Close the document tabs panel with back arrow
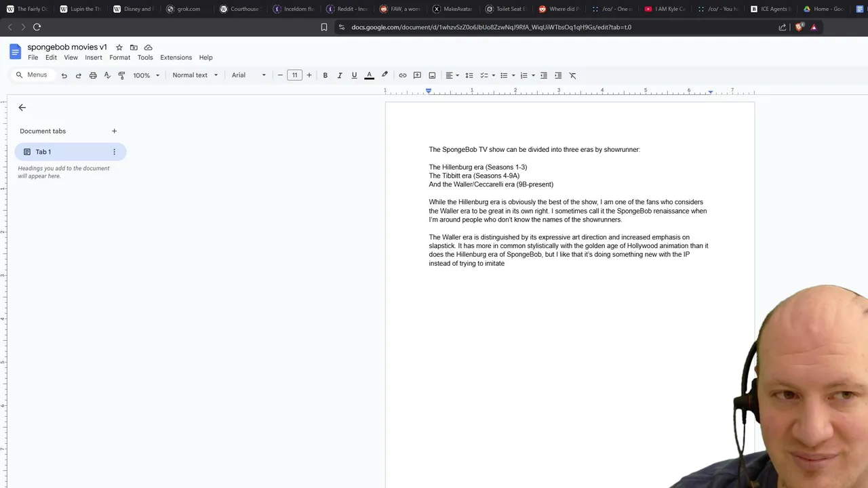 point(22,108)
